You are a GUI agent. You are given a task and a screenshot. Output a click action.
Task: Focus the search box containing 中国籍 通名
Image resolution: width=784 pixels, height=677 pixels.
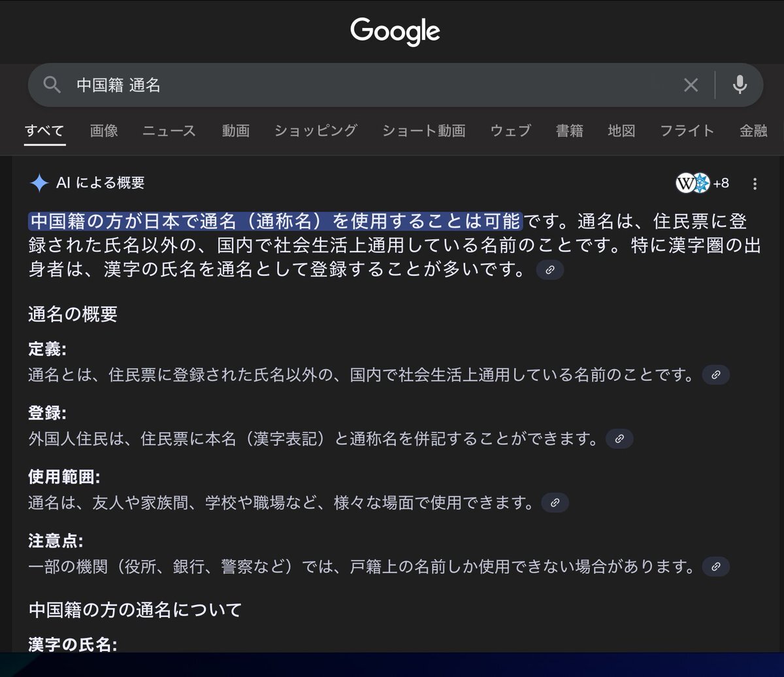(395, 85)
